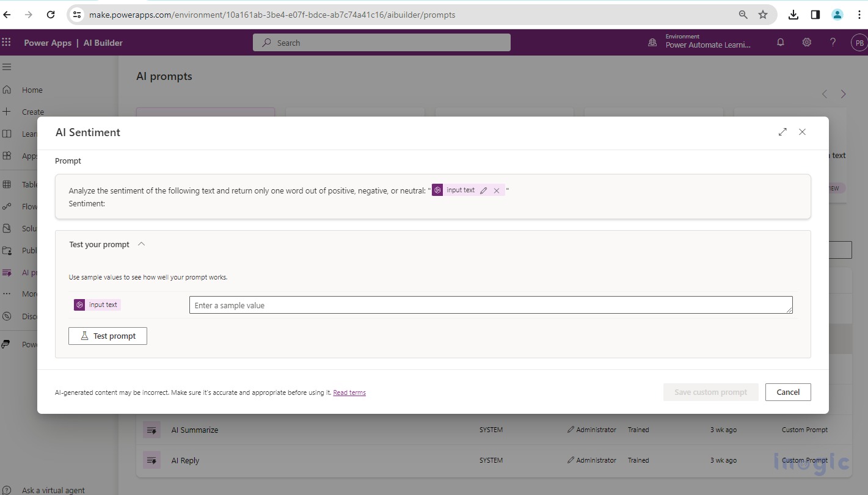This screenshot has width=868, height=495.
Task: Click AI Builder title in header
Action: click(x=103, y=43)
